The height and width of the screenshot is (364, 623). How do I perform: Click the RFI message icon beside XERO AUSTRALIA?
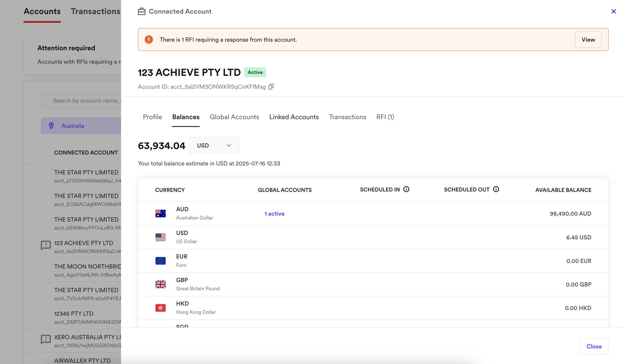coord(46,339)
